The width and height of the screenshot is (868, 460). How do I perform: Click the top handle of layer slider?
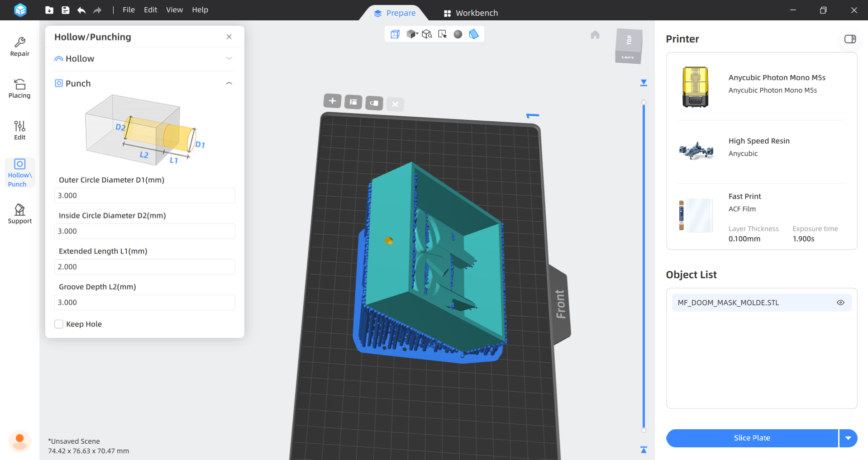pyautogui.click(x=644, y=102)
